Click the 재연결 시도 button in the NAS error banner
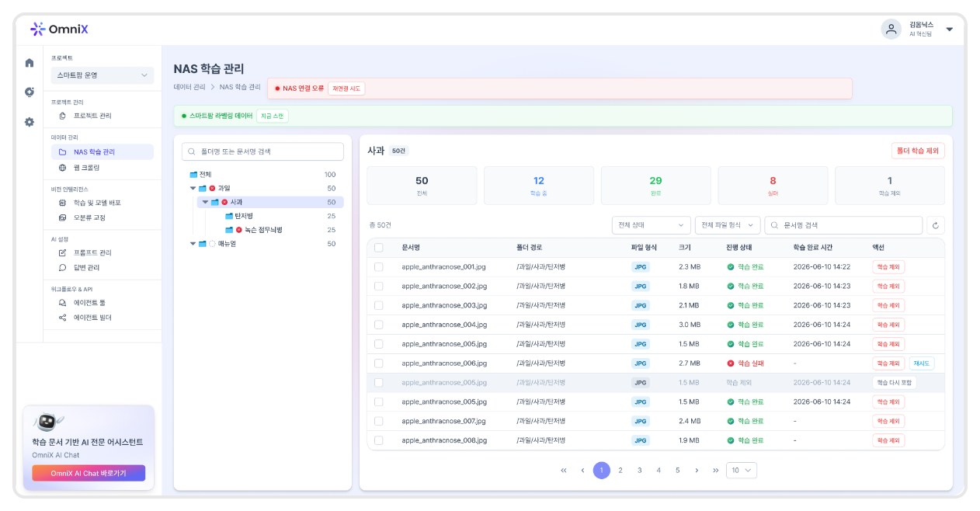Image resolution: width=980 pixels, height=511 pixels. pyautogui.click(x=346, y=89)
